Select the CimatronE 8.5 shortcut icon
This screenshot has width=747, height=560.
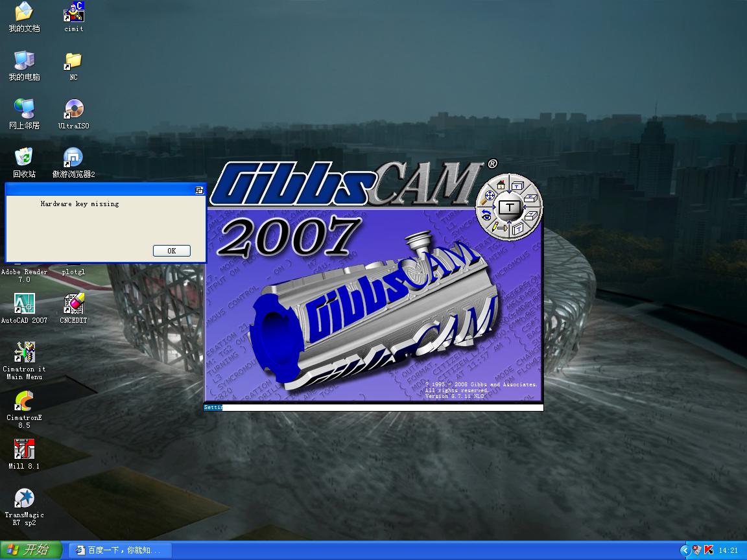pos(24,401)
